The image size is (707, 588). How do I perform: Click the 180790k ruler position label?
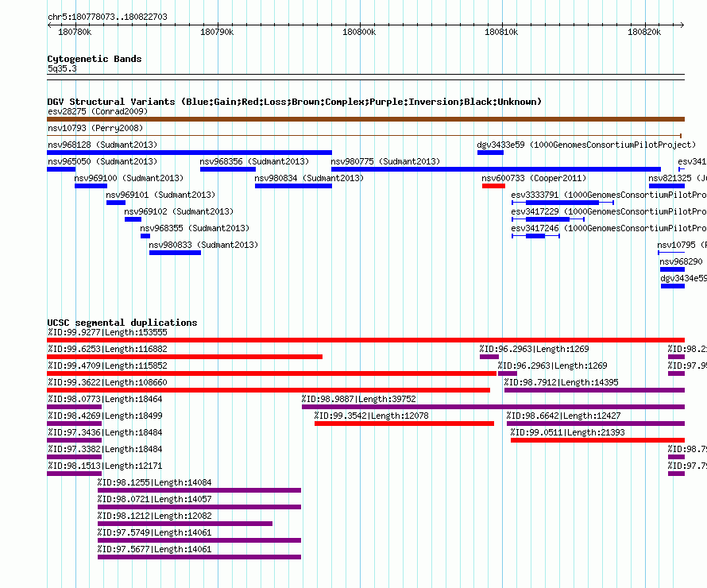point(217,32)
